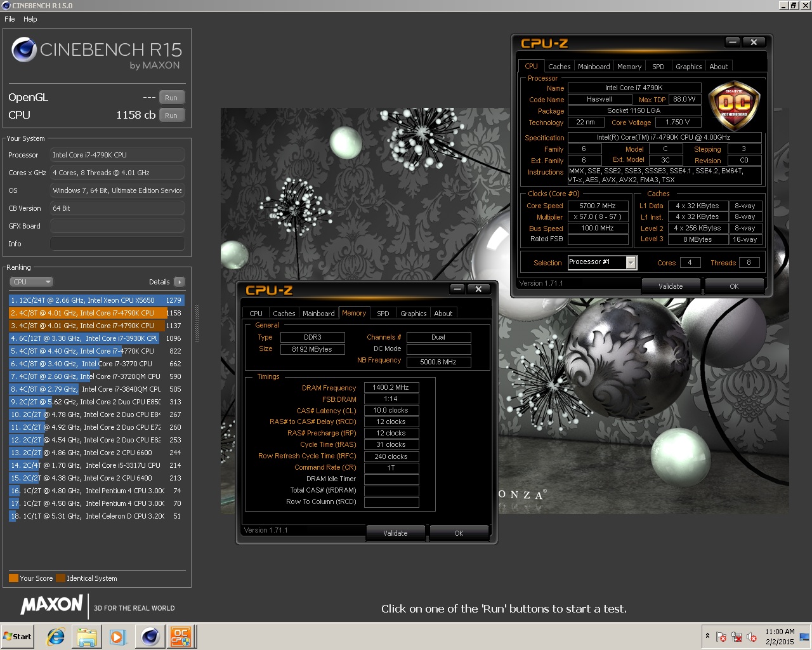Click OK in CPU-Z Memory window
The width and height of the screenshot is (812, 650).
(x=459, y=533)
